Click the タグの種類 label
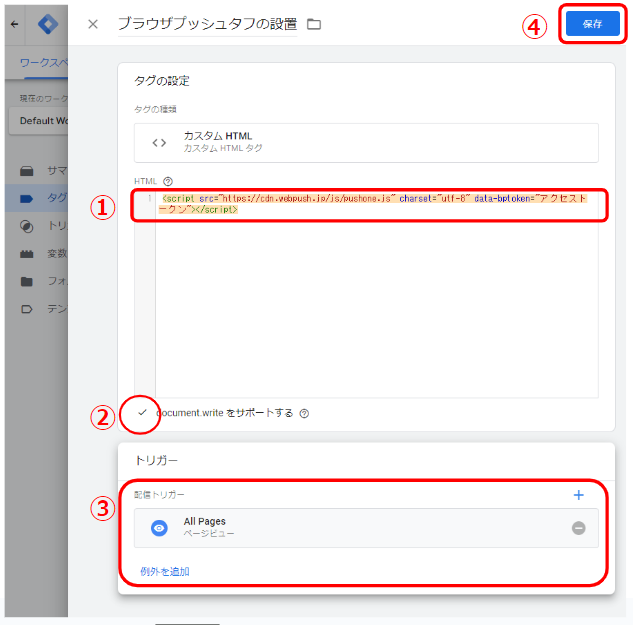 coord(155,109)
